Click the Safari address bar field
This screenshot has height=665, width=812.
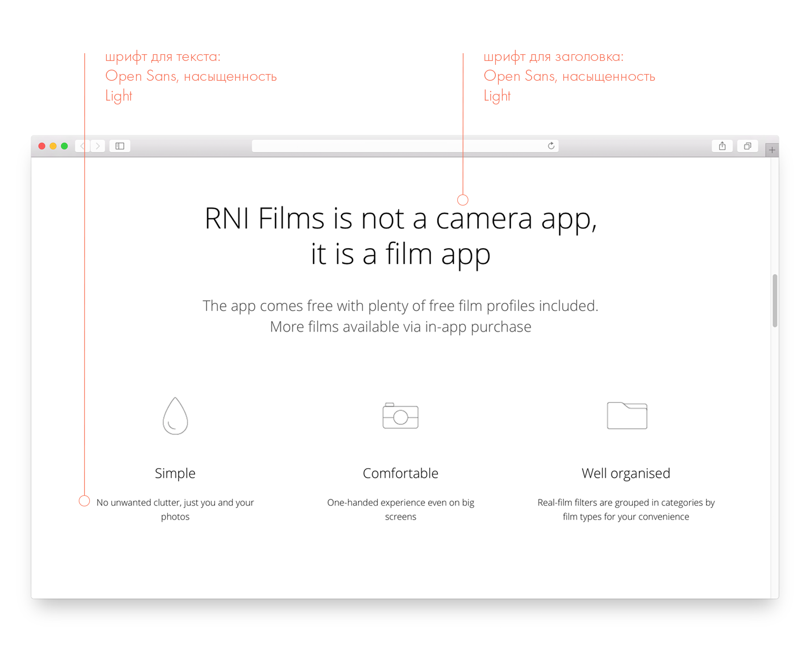[x=405, y=146]
